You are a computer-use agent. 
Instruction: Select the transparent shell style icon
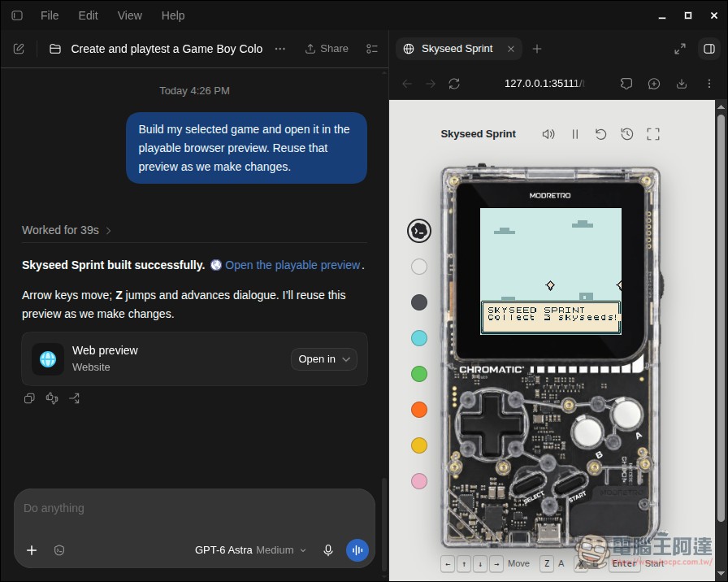pos(419,231)
